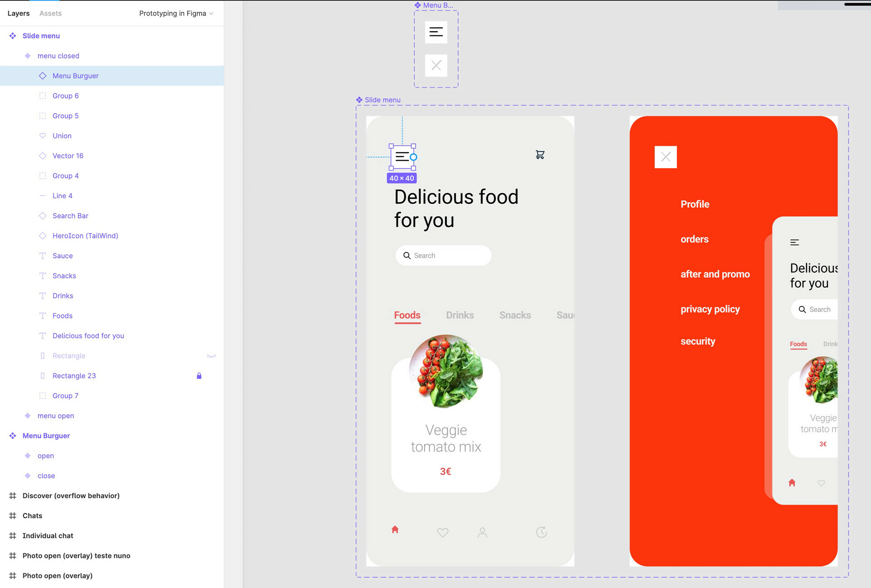Image resolution: width=871 pixels, height=588 pixels.
Task: Click the hamburger menu icon in canvas
Action: pos(402,156)
